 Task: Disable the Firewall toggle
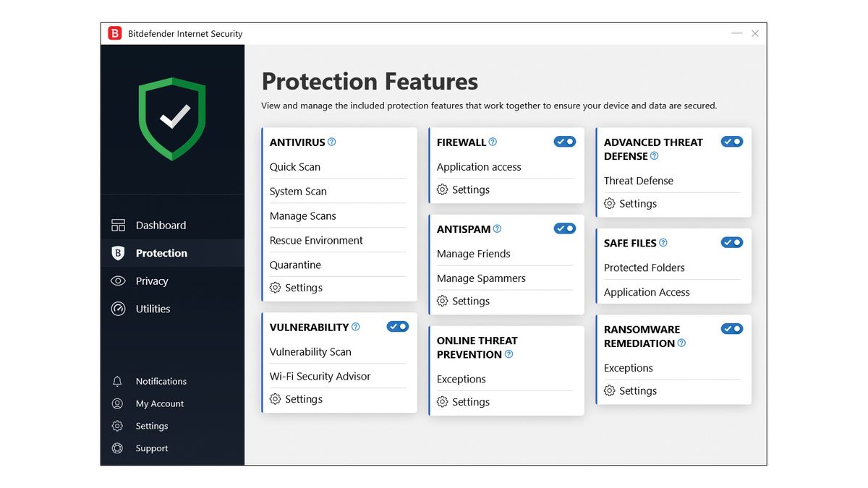[x=565, y=142]
